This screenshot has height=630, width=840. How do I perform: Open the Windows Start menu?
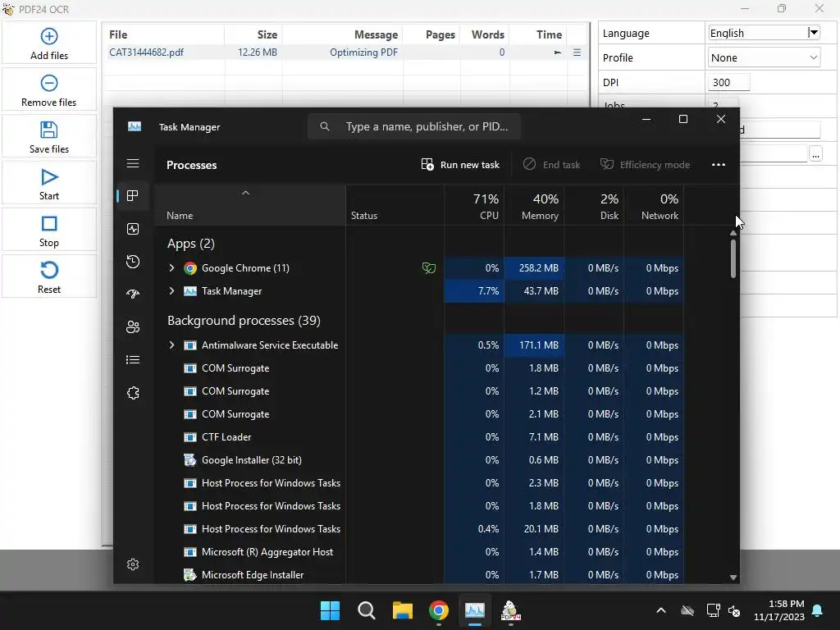(330, 610)
